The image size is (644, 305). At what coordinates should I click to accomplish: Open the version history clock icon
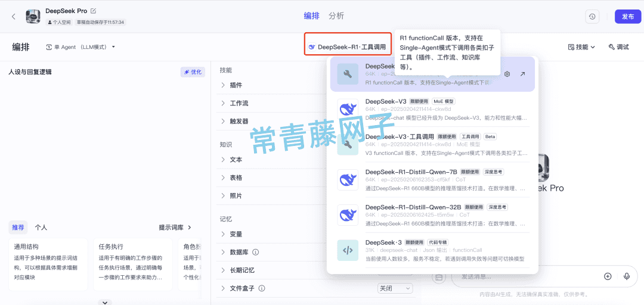592,17
